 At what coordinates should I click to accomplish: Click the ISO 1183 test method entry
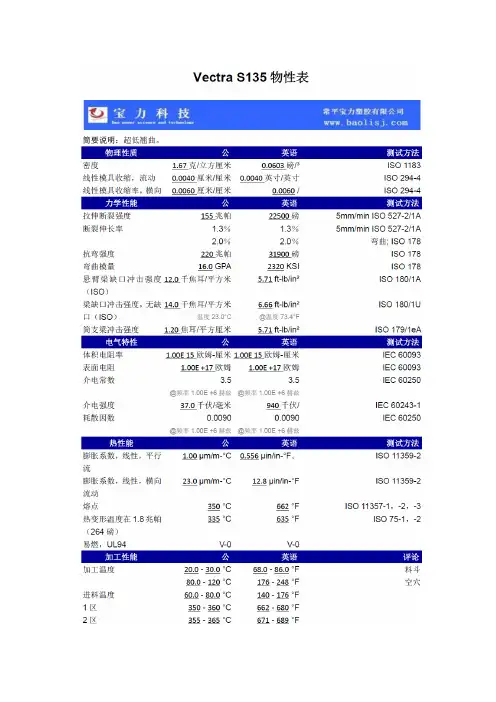click(404, 165)
